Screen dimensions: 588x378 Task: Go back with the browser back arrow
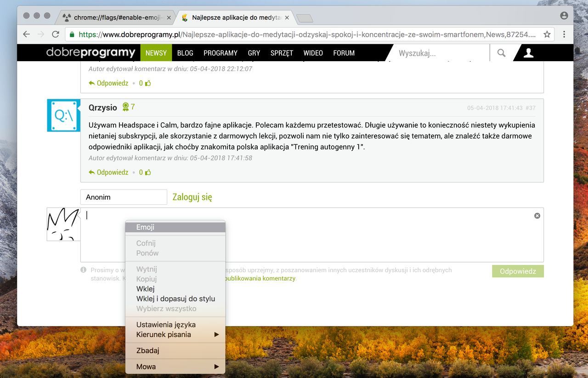pos(26,34)
